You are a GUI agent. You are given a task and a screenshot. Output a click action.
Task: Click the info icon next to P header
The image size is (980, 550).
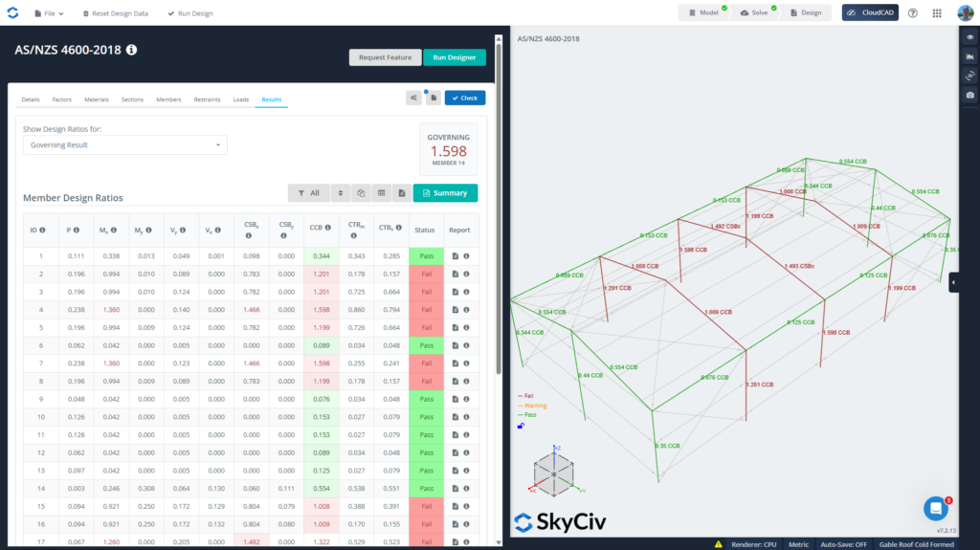pyautogui.click(x=77, y=230)
